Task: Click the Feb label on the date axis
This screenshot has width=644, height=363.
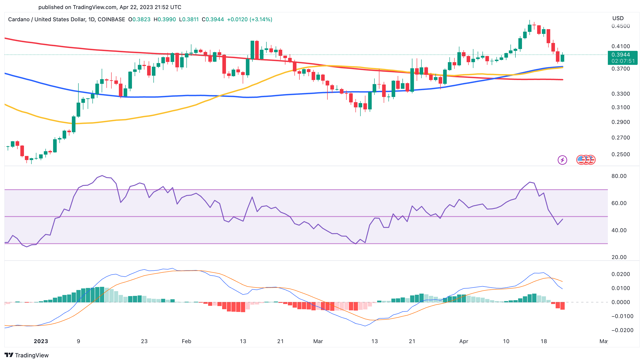Action: click(x=186, y=341)
